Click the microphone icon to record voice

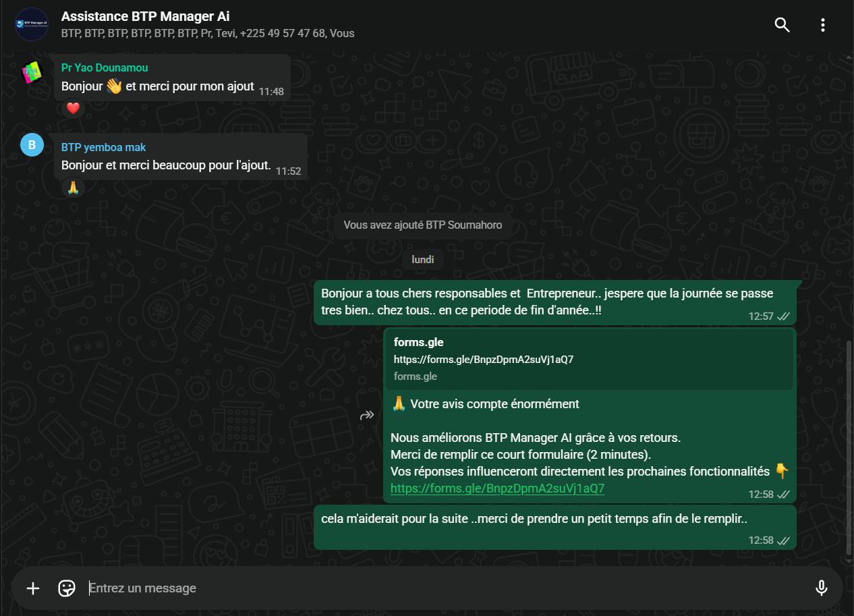(x=821, y=588)
